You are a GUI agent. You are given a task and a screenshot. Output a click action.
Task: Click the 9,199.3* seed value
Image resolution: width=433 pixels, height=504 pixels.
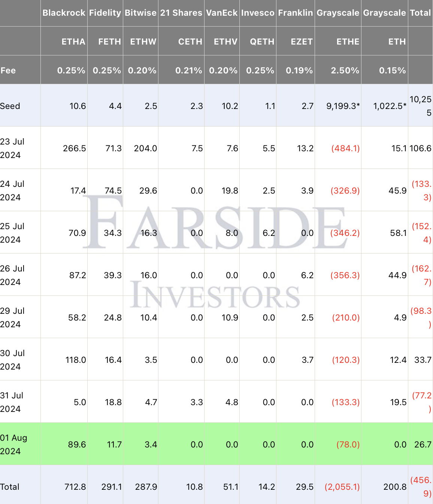(x=343, y=106)
